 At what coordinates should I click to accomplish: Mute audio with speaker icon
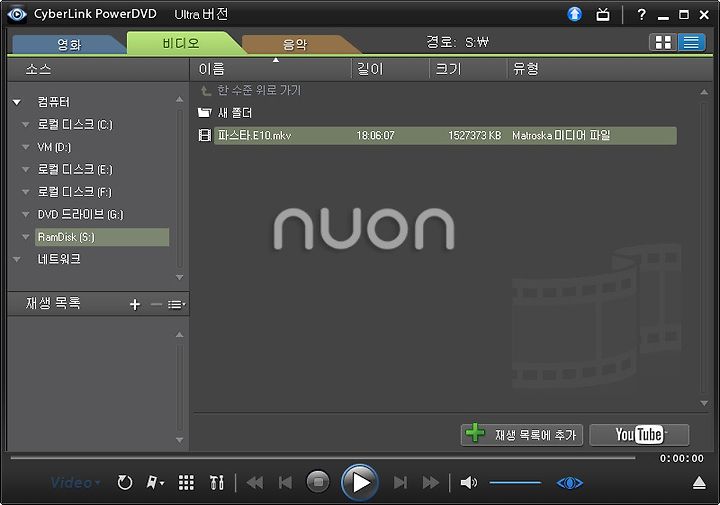[468, 483]
